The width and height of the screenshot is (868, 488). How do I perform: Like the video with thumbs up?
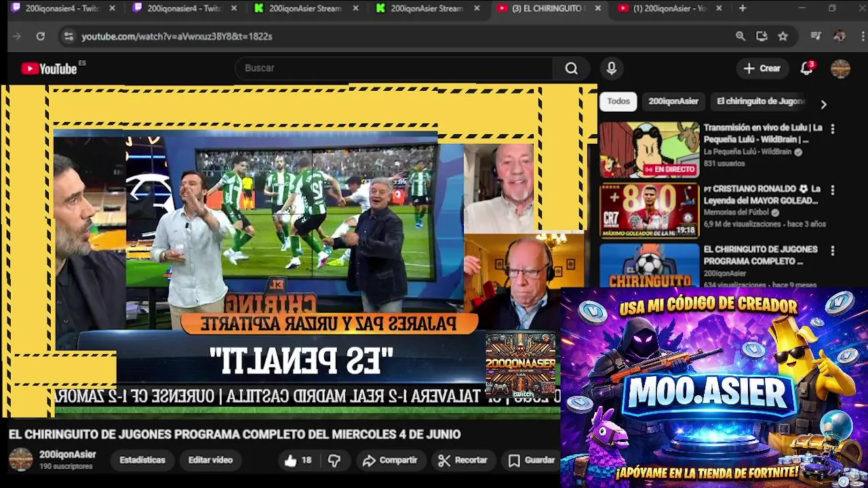coord(298,461)
